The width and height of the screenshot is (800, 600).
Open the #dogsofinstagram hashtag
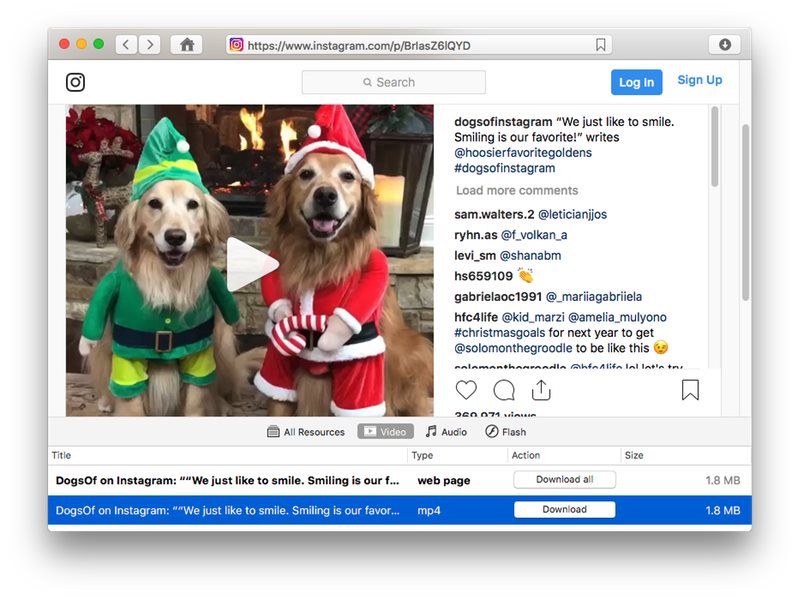pos(505,168)
